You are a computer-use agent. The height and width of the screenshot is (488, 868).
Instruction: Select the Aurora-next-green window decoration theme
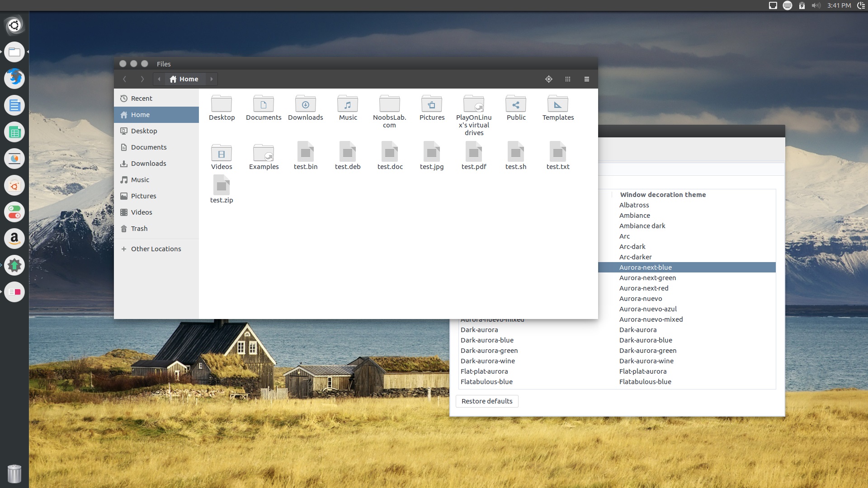tap(647, 277)
